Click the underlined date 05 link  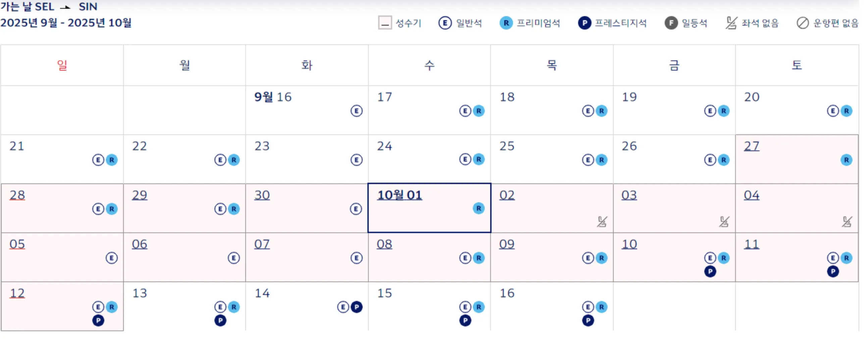17,244
